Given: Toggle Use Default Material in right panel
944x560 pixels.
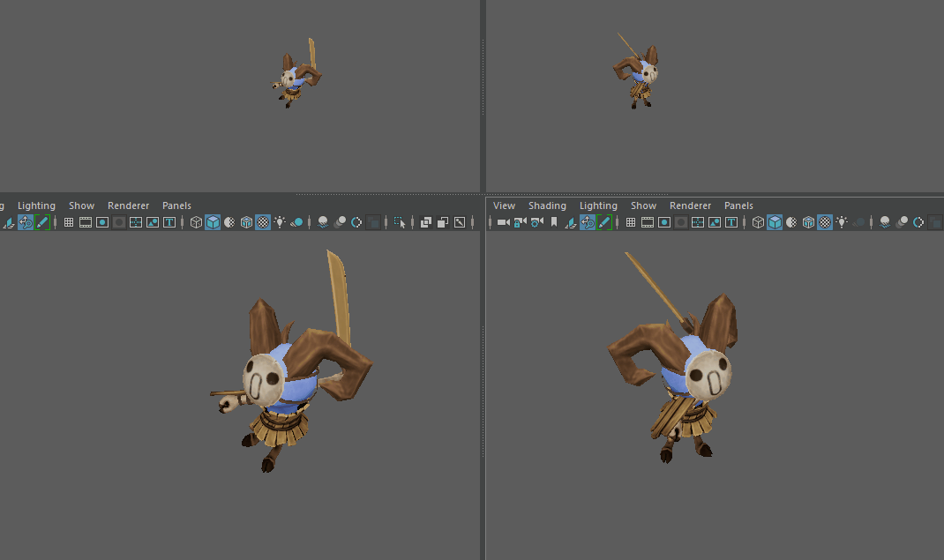Looking at the screenshot, I should pyautogui.click(x=791, y=222).
